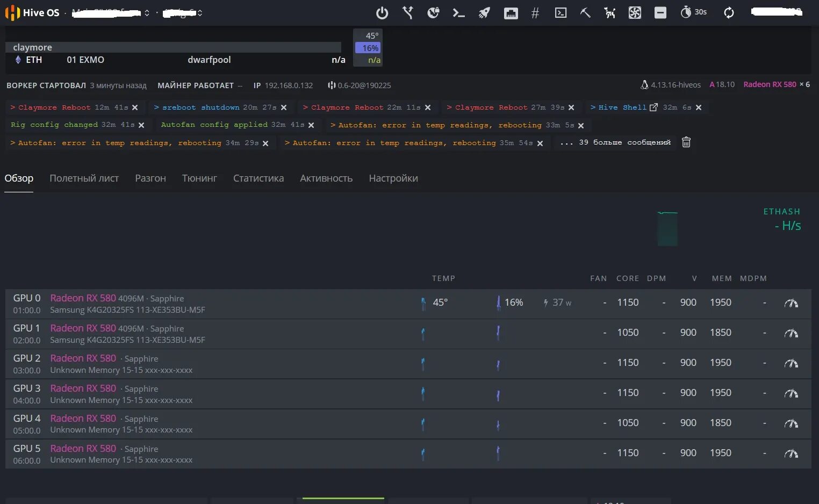Click the GPU 0 Radeon RX 580 name
Image resolution: width=819 pixels, height=504 pixels.
83,298
